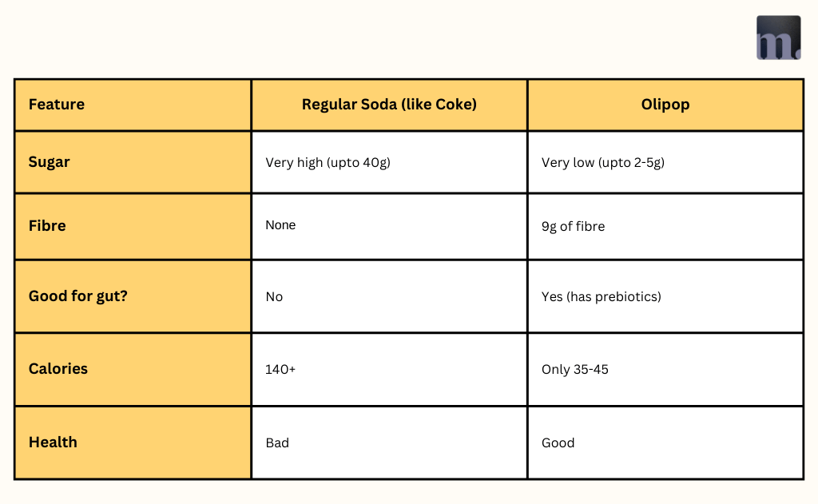Select the "Fibre" row label
The image size is (818, 504).
coord(47,226)
